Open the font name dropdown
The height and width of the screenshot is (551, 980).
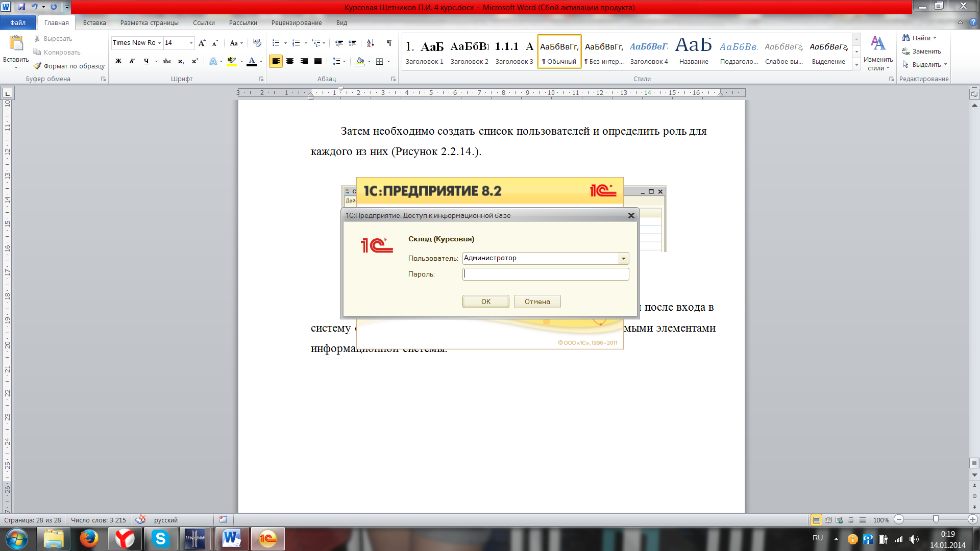(x=159, y=43)
